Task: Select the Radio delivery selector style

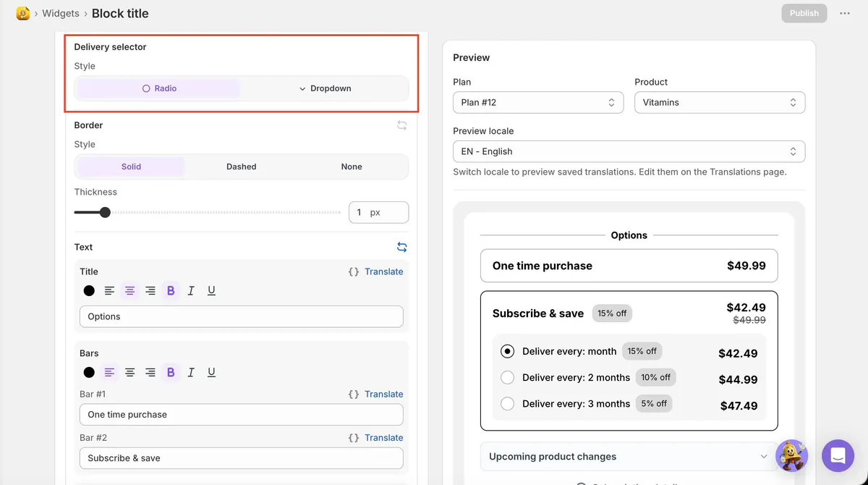Action: 159,88
